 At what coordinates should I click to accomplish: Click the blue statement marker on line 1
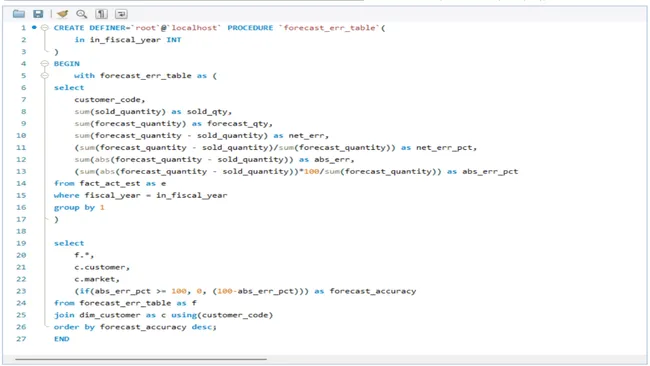coord(34,28)
